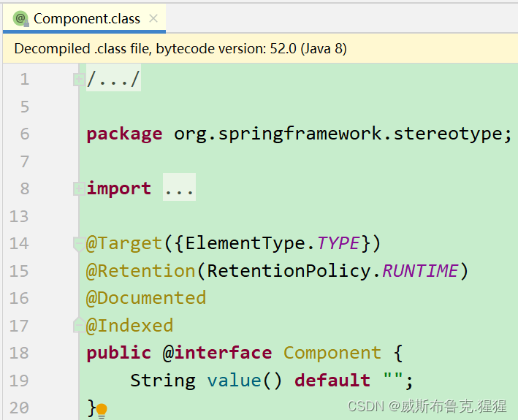Click the fold end marker beside @Indexed

click(78, 325)
